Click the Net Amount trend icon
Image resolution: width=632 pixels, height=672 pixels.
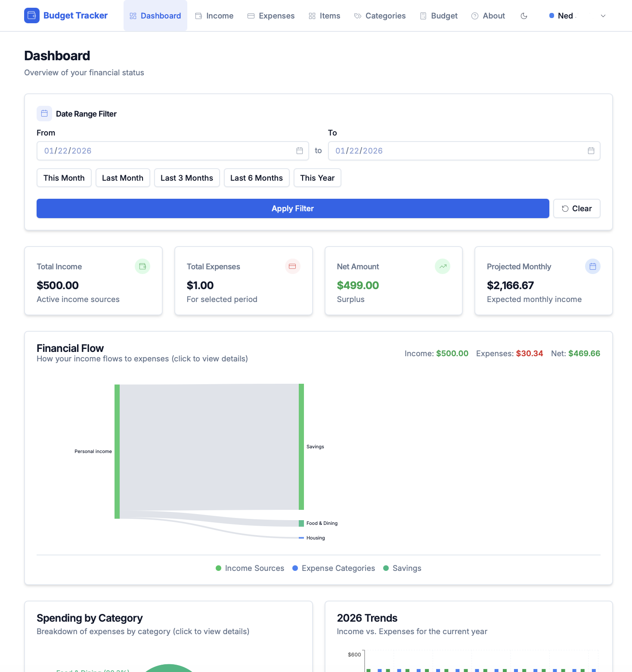click(x=443, y=266)
